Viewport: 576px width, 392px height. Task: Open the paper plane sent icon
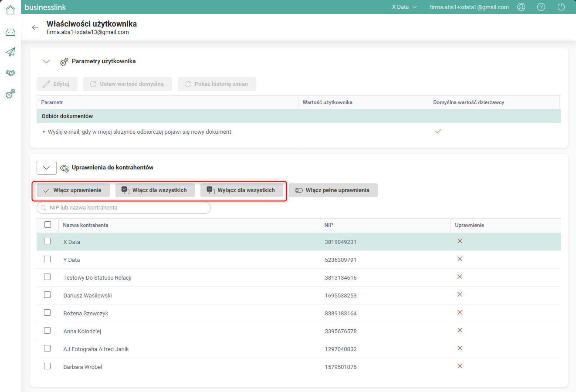(x=10, y=52)
